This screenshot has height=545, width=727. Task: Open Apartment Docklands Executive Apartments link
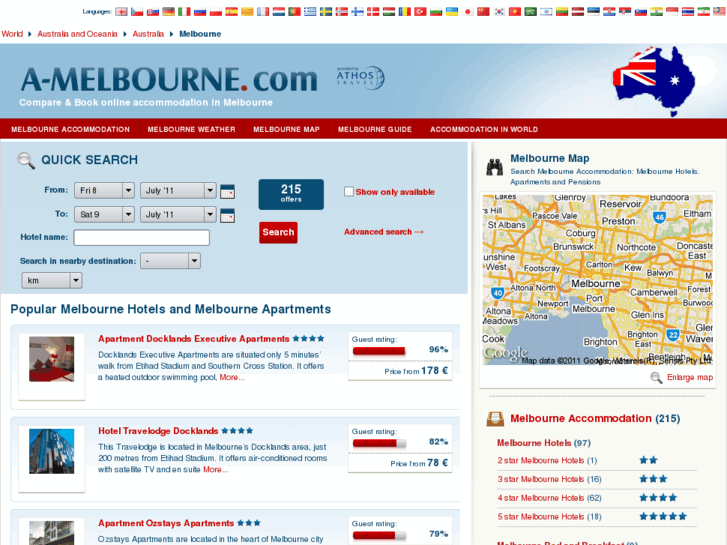(194, 339)
